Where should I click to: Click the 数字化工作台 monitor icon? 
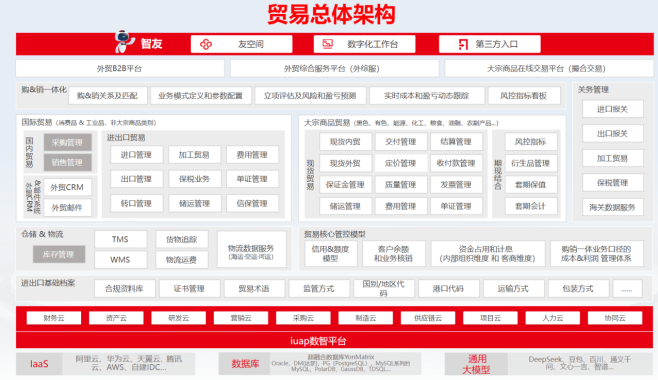[x=327, y=44]
